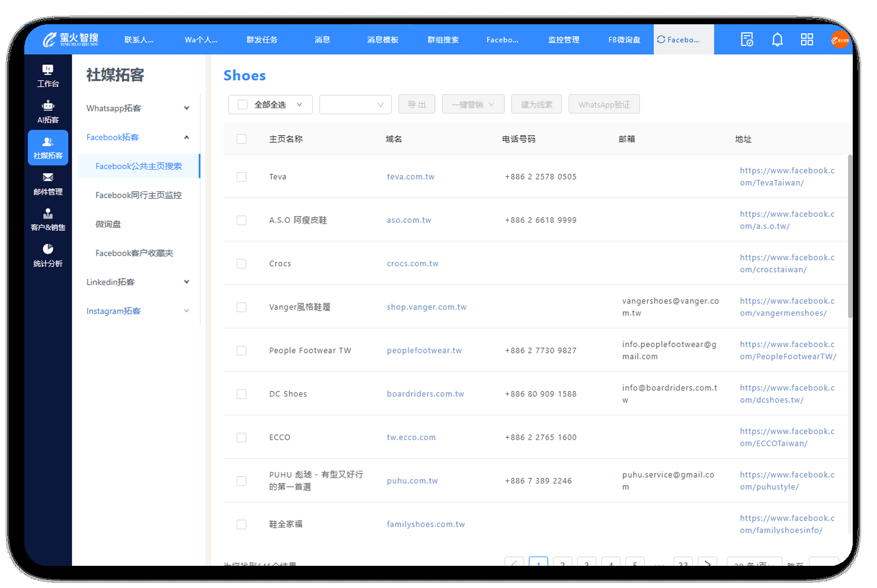Tick the checkbox next to Crocs
Viewport: 877px width, 588px height.
click(241, 264)
